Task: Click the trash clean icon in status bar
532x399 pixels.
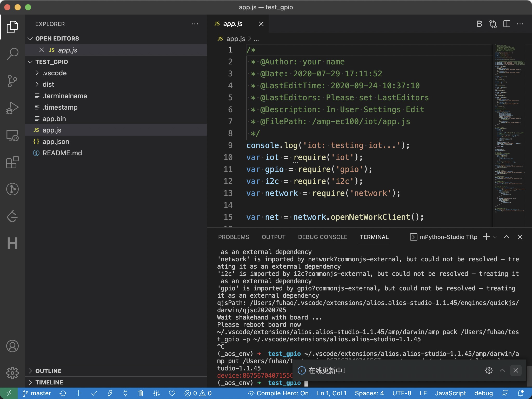Action: [141, 393]
